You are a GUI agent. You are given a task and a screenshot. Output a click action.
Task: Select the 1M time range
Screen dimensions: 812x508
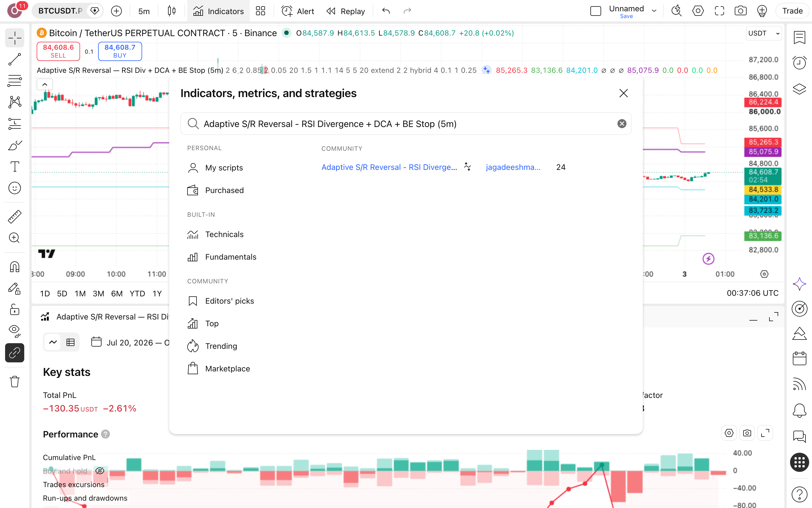(x=80, y=293)
